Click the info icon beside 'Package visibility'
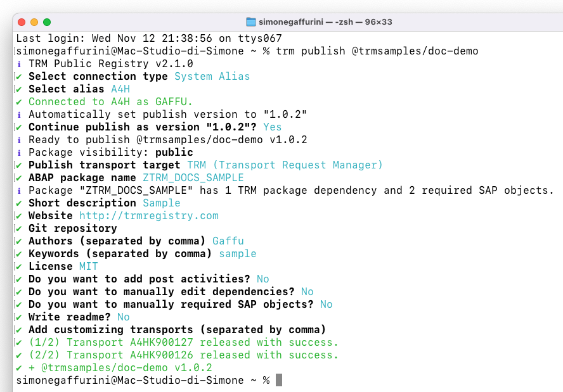 tap(19, 153)
